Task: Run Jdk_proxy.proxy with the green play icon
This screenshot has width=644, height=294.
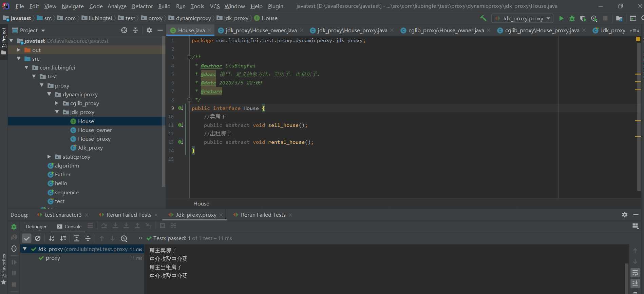Action: click(561, 18)
